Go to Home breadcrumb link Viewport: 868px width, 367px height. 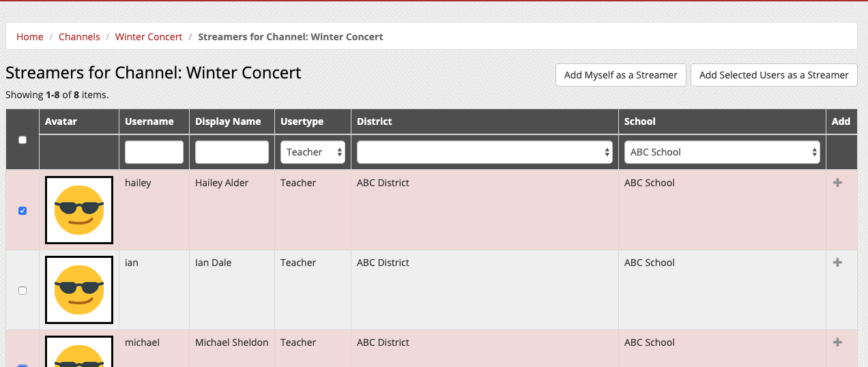pyautogui.click(x=30, y=37)
